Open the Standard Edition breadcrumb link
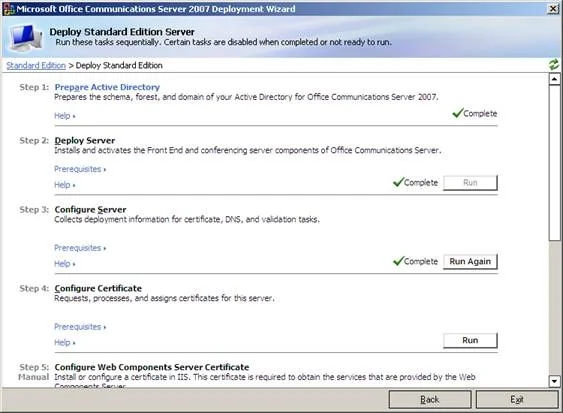Screen dimensions: 563x413 coord(36,65)
